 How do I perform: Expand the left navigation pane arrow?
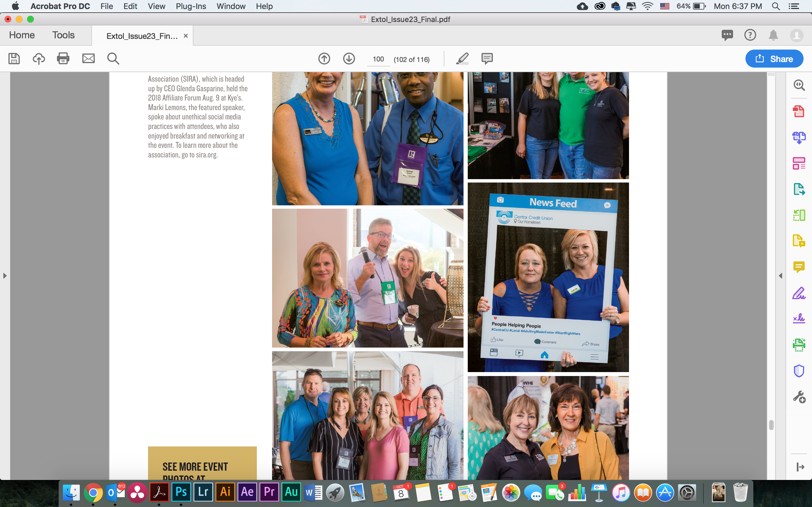point(5,276)
